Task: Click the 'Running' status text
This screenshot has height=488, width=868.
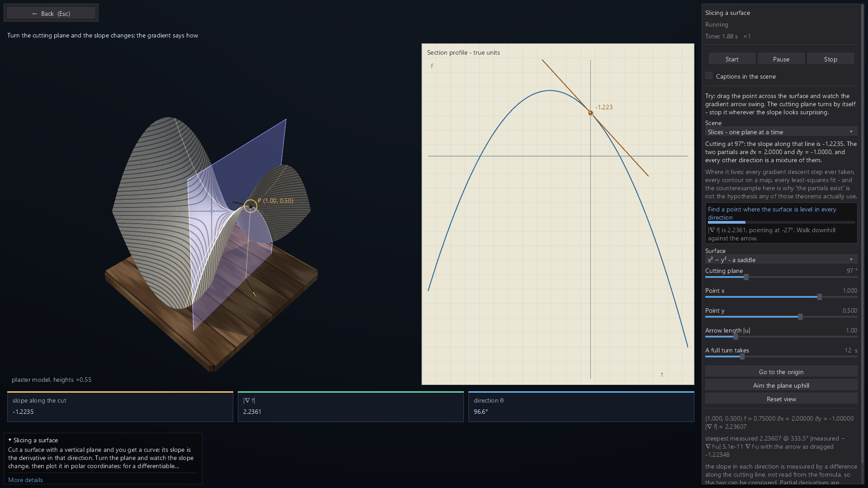Action: (717, 24)
